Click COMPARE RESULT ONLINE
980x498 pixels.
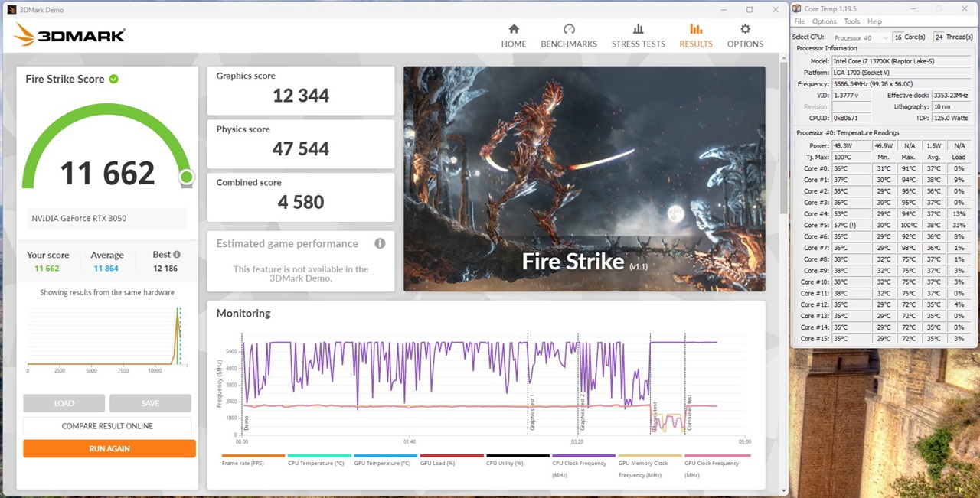[x=107, y=426]
